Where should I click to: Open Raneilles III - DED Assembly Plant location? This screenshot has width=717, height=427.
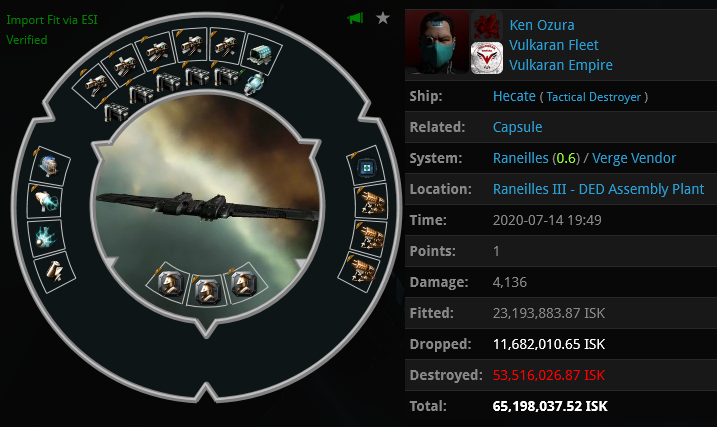click(x=598, y=189)
